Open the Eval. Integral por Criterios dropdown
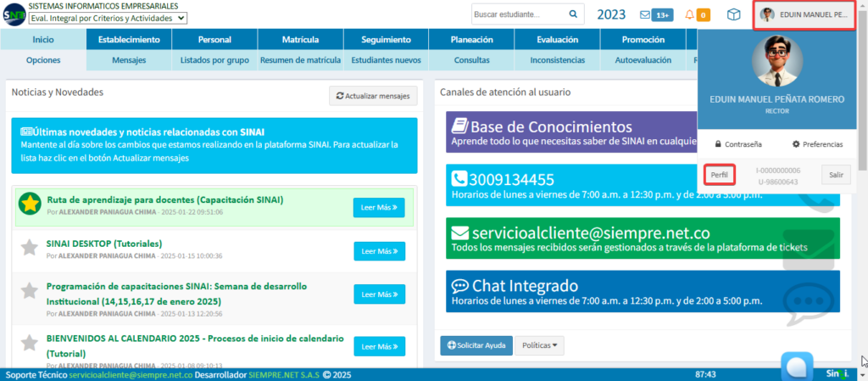868x381 pixels. tap(108, 18)
